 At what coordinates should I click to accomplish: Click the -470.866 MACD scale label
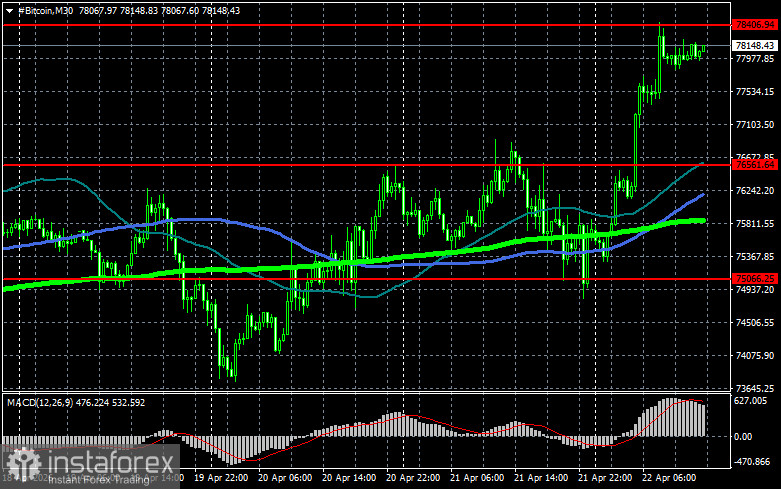[752, 462]
